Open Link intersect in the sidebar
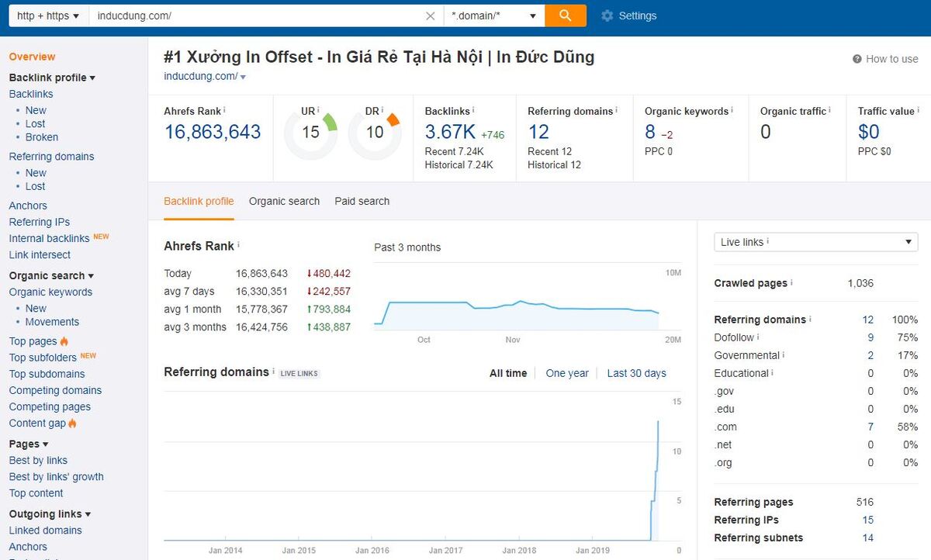931x560 pixels. click(x=40, y=254)
